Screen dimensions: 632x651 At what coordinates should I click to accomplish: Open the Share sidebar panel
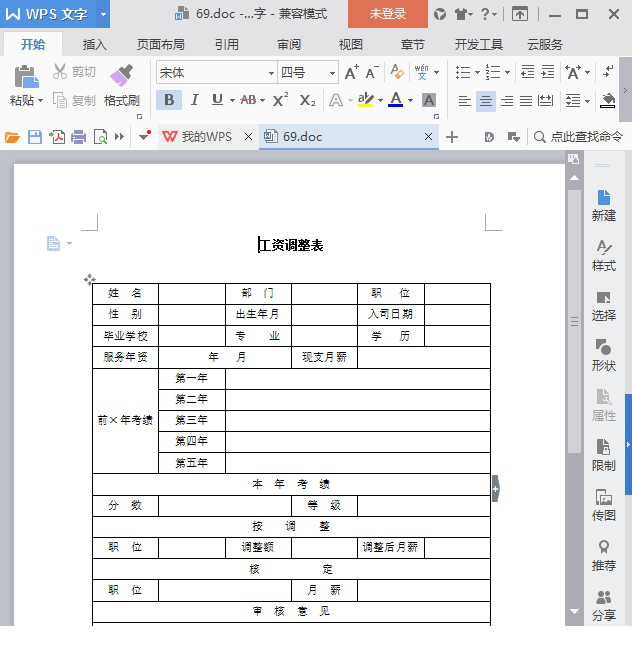coord(604,605)
